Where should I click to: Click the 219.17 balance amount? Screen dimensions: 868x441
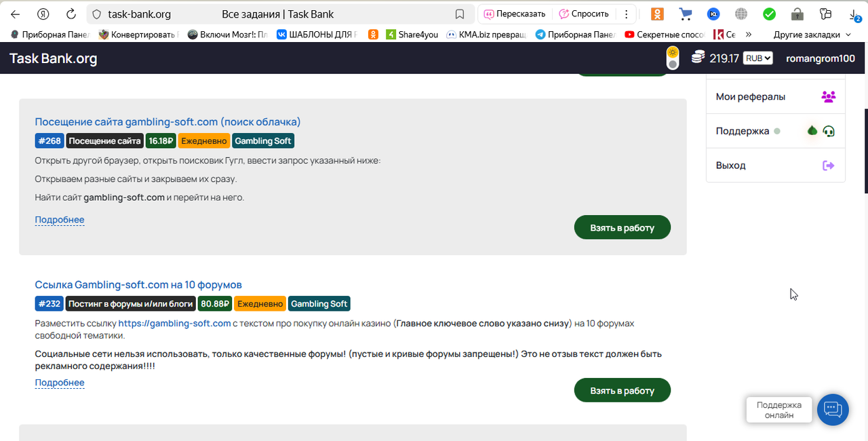tap(724, 58)
